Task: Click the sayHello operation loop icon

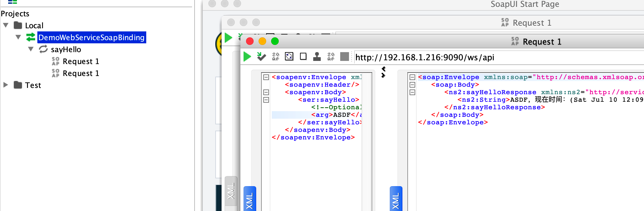Action: [43, 49]
